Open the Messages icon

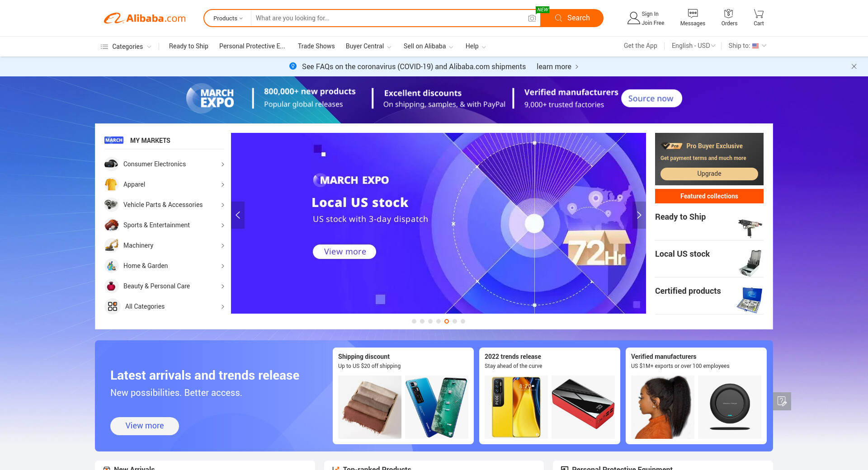point(693,14)
